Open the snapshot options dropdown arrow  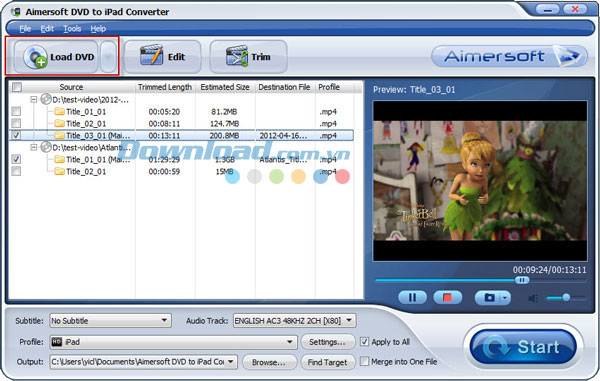[x=505, y=297]
